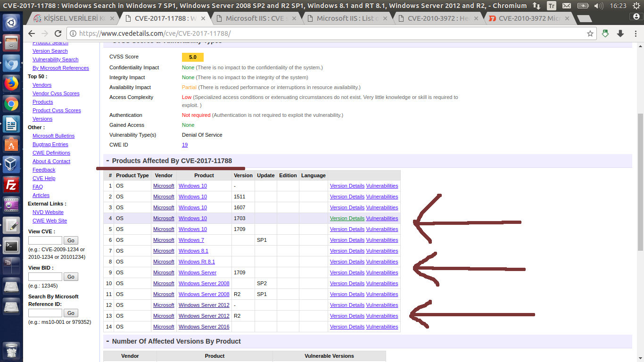Click the View CVE input field
644x362 pixels.
coord(45,240)
